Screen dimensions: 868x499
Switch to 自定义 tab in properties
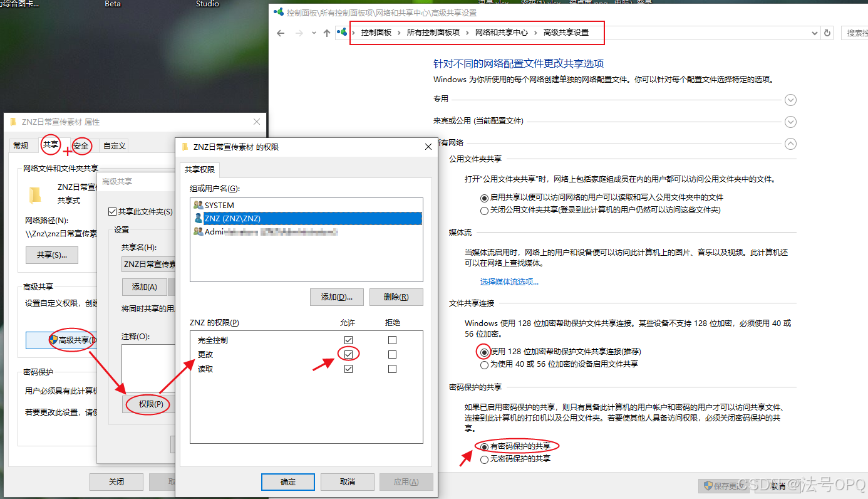pyautogui.click(x=114, y=145)
